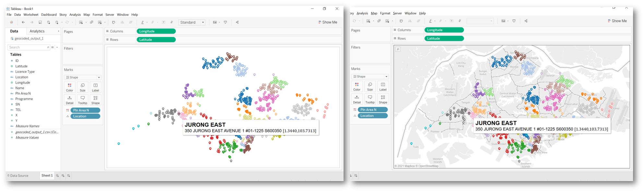Screen dimensions: 644x192
Task: Expand the Data pane view options arrow
Action: tap(57, 47)
